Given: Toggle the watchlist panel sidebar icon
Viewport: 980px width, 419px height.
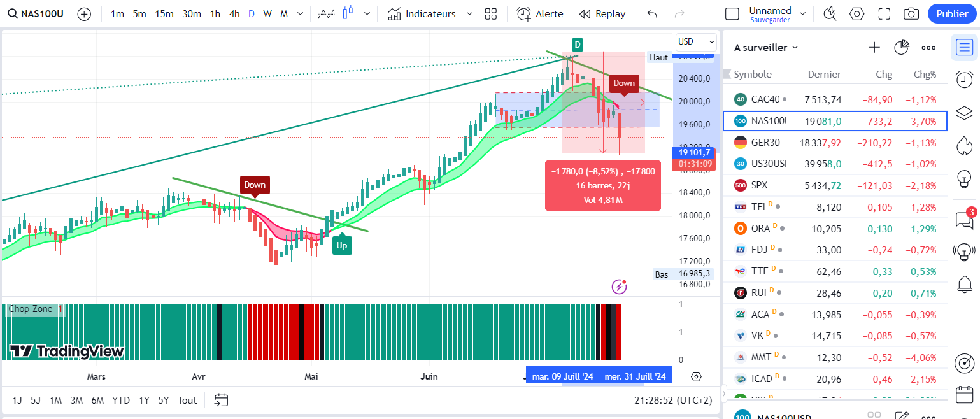Looking at the screenshot, I should click(x=965, y=47).
